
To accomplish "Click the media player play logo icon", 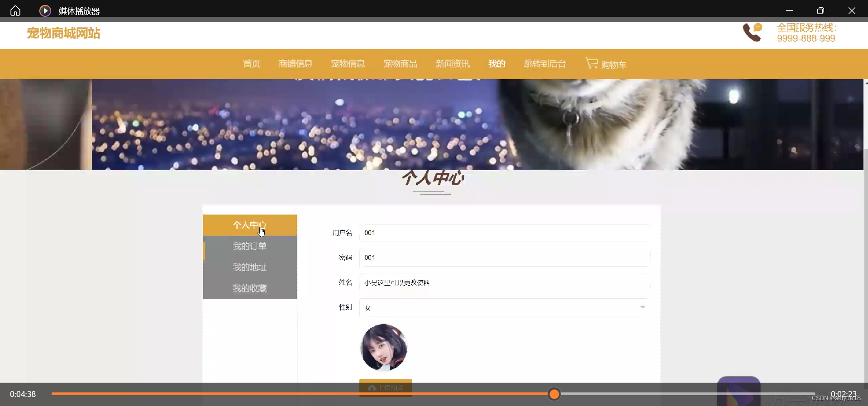I will tap(45, 10).
